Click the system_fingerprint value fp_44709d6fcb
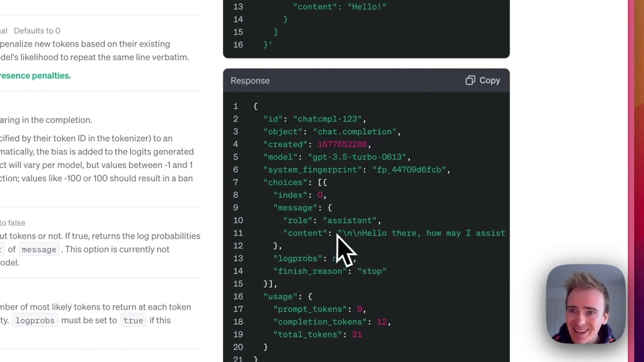 (409, 170)
